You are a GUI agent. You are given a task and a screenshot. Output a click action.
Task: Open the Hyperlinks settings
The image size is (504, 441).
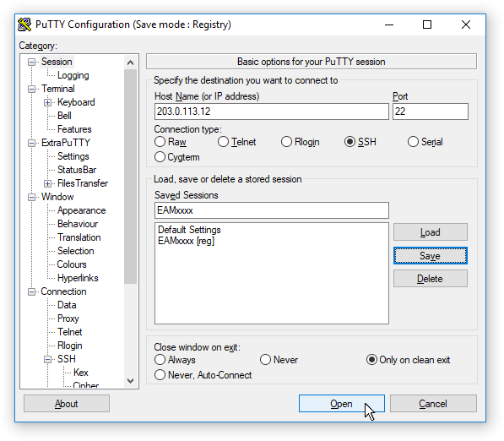point(78,278)
